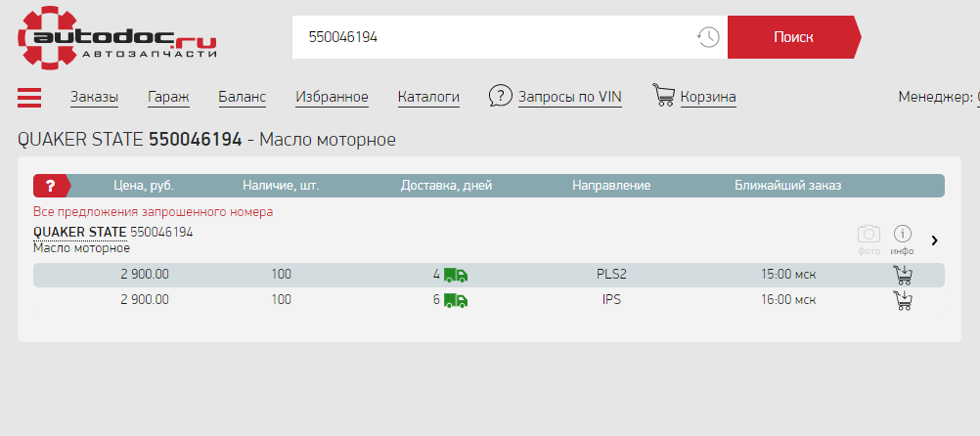Open the Заказы menu
Viewport: 980px width, 436px height.
pos(94,97)
